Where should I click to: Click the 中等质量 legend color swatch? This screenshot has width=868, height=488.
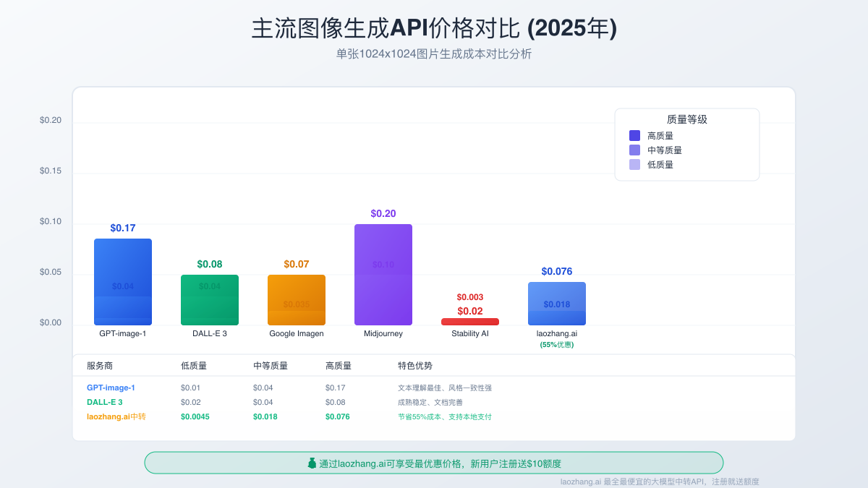(x=634, y=150)
